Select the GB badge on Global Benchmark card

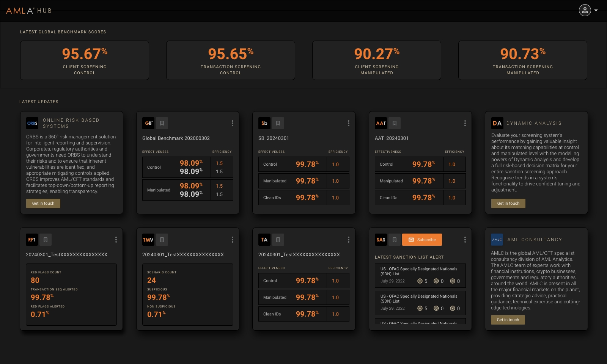(x=149, y=123)
